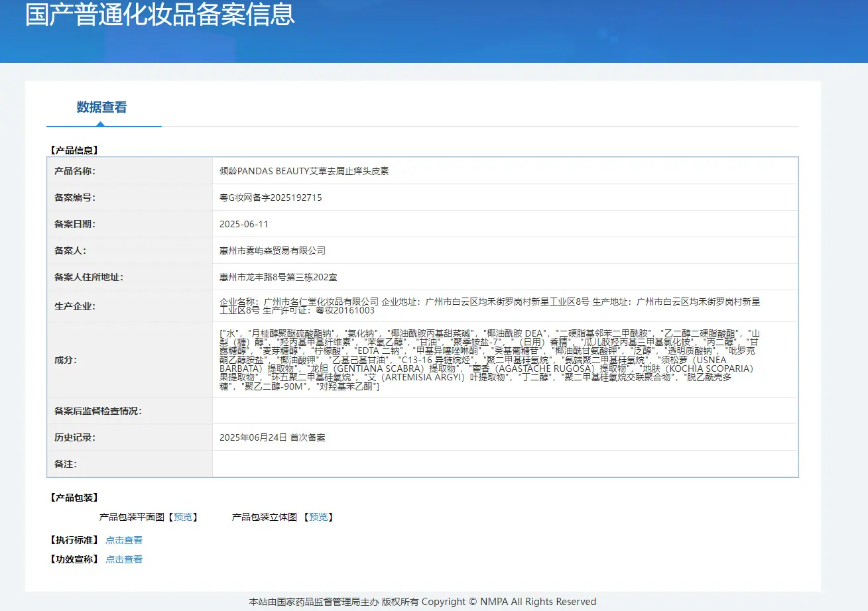Select the 生产企业 details text
This screenshot has width=868, height=611.
pos(489,305)
